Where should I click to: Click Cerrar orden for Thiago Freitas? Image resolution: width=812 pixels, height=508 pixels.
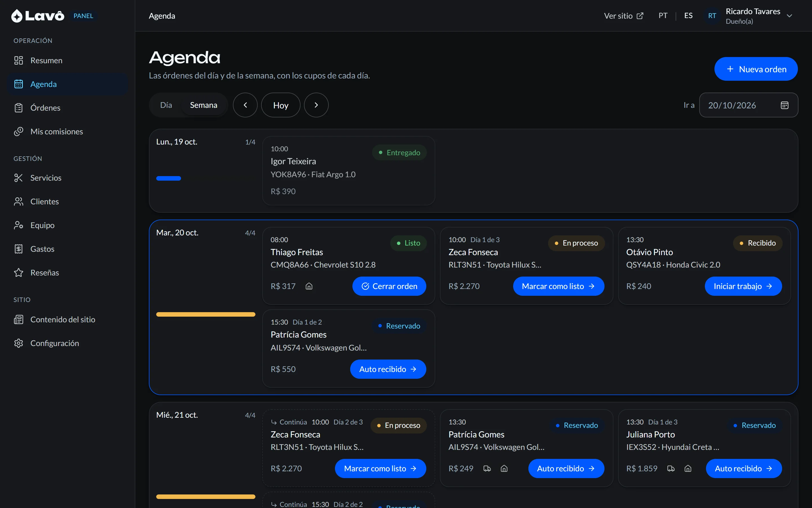point(389,286)
